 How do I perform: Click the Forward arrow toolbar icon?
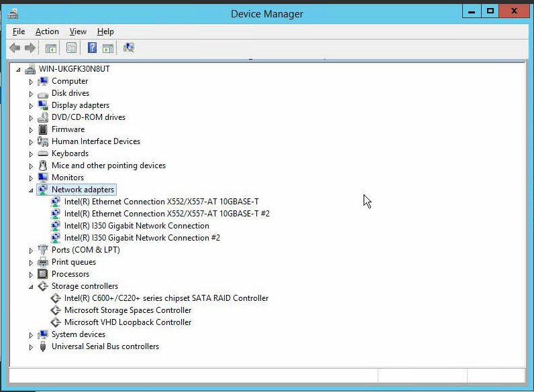pos(30,48)
